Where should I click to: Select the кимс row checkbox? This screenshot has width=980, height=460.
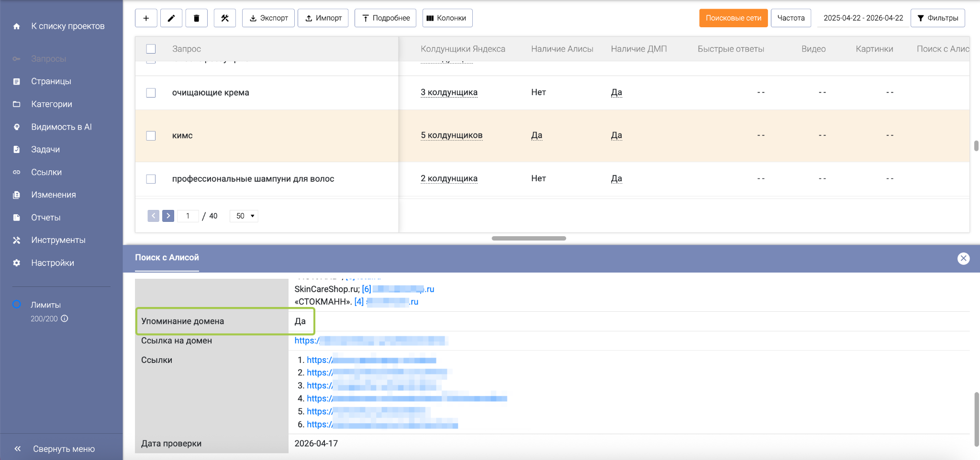click(x=151, y=136)
